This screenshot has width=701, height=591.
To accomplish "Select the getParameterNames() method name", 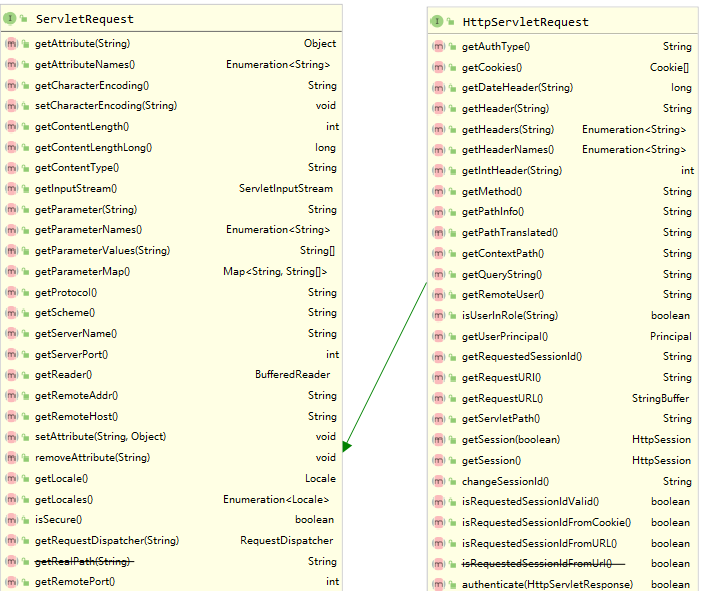I will (x=89, y=229).
